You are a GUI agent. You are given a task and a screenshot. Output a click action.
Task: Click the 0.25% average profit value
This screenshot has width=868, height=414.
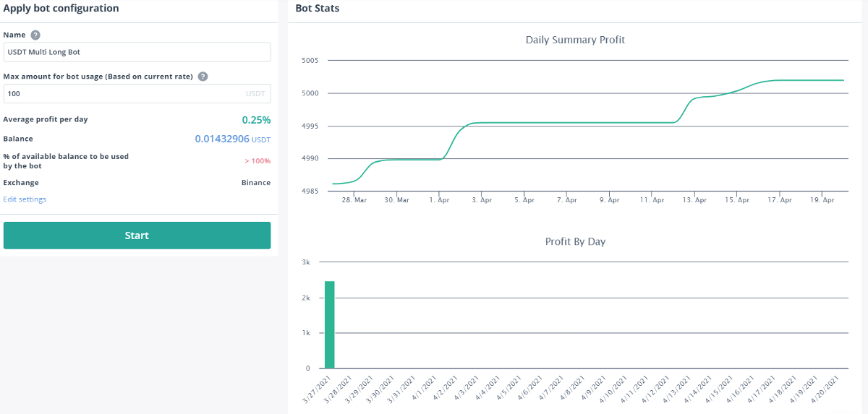pyautogui.click(x=256, y=120)
